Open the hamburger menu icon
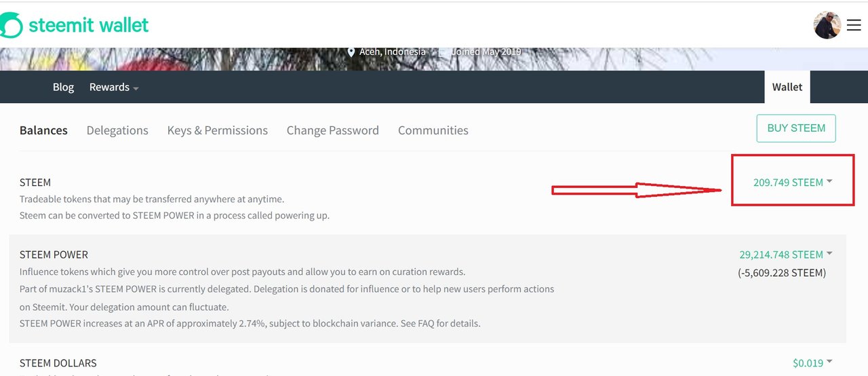Image resolution: width=868 pixels, height=376 pixels. pyautogui.click(x=854, y=25)
